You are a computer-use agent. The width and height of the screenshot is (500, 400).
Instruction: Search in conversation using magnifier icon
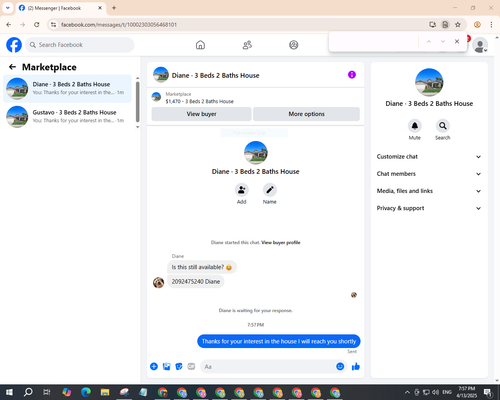point(443,126)
